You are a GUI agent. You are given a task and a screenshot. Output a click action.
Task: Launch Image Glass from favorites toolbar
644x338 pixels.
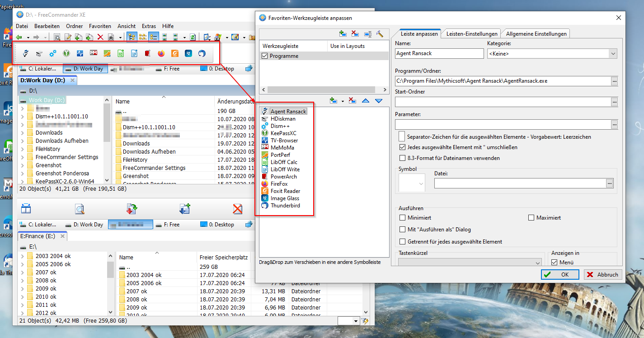tap(188, 53)
